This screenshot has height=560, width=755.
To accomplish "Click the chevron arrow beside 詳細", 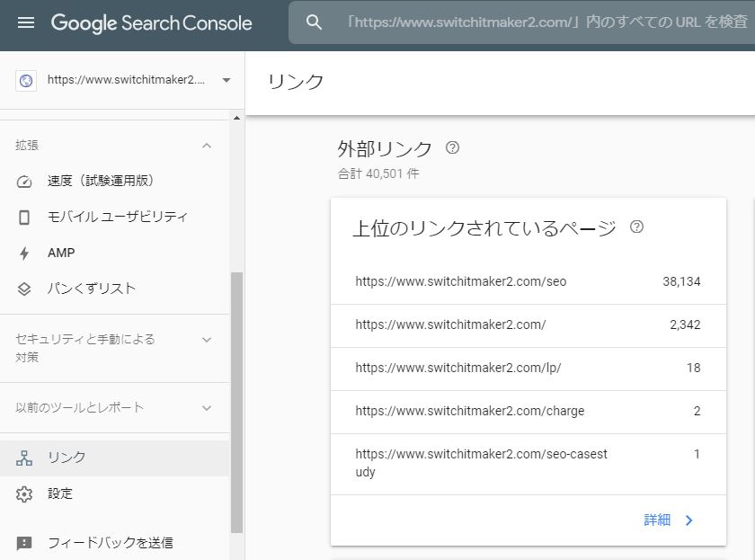I will point(689,520).
